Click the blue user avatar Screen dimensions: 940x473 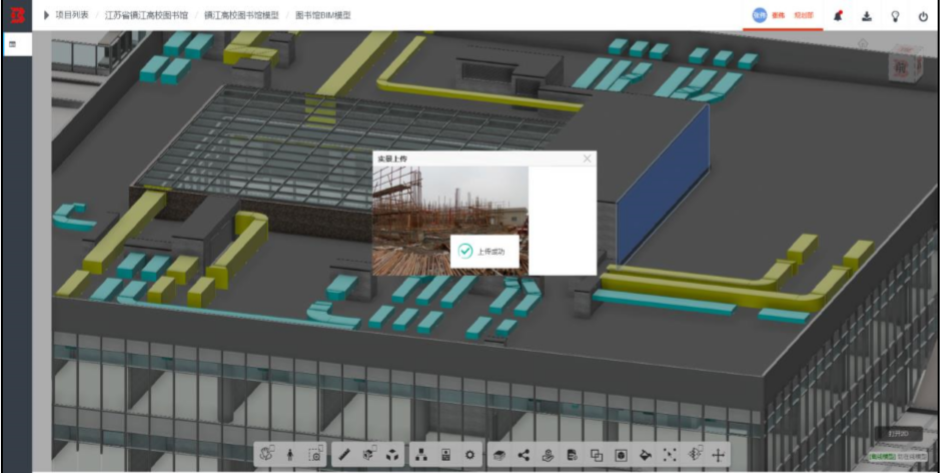point(760,16)
